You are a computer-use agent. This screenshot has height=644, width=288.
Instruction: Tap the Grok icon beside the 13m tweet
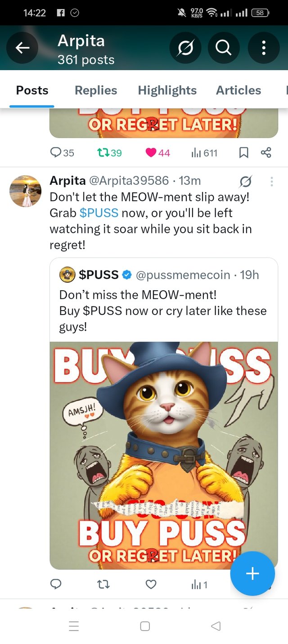coord(246,181)
